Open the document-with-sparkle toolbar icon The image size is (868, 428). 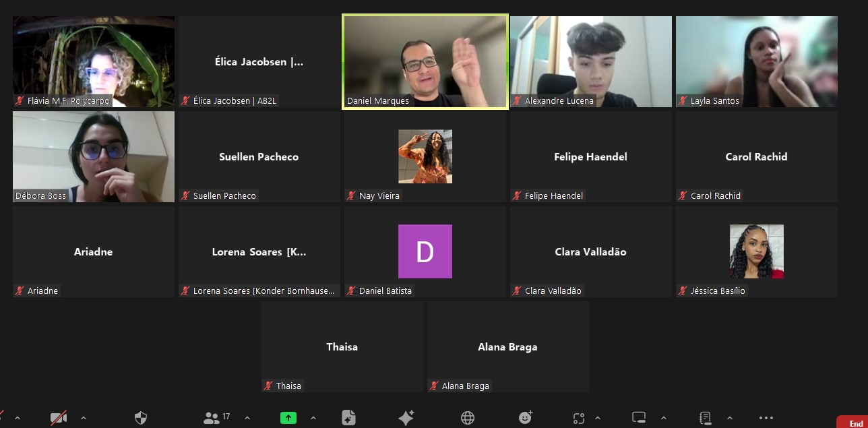click(x=348, y=418)
